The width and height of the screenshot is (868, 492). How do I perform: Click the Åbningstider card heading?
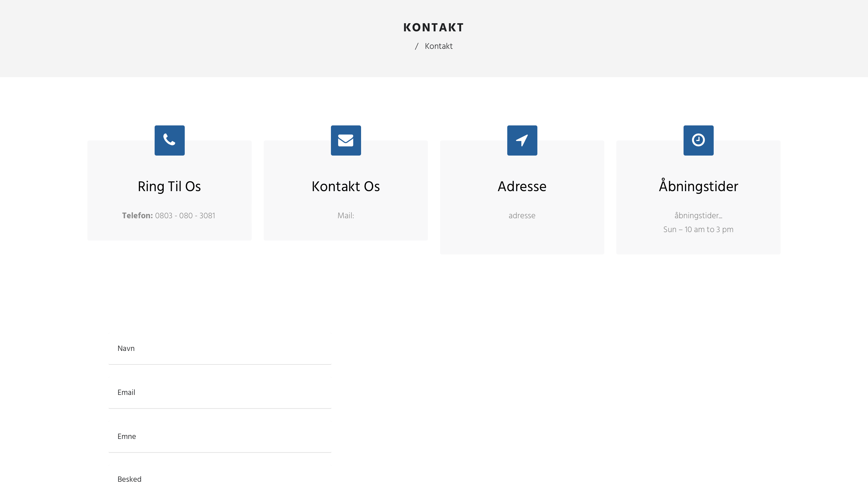pos(698,187)
